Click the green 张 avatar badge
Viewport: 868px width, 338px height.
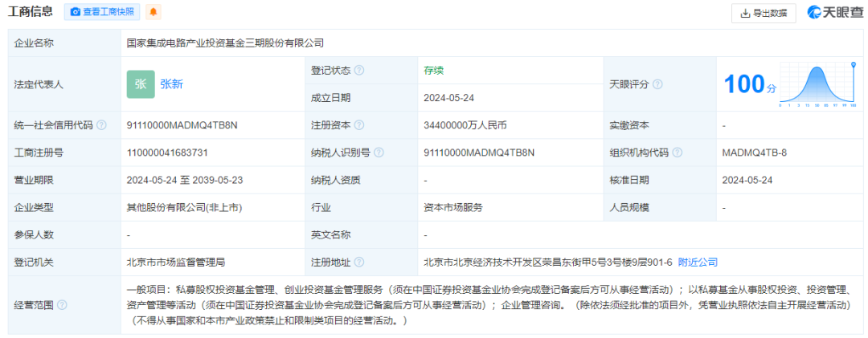tap(141, 83)
